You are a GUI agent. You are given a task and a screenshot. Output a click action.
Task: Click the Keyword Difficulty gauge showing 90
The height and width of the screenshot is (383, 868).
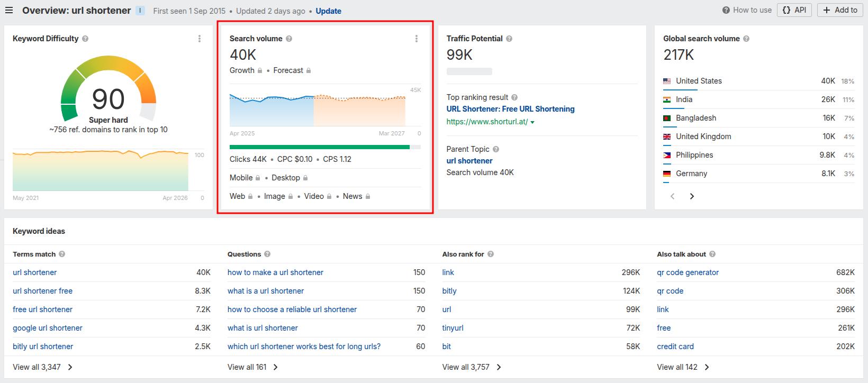(108, 90)
